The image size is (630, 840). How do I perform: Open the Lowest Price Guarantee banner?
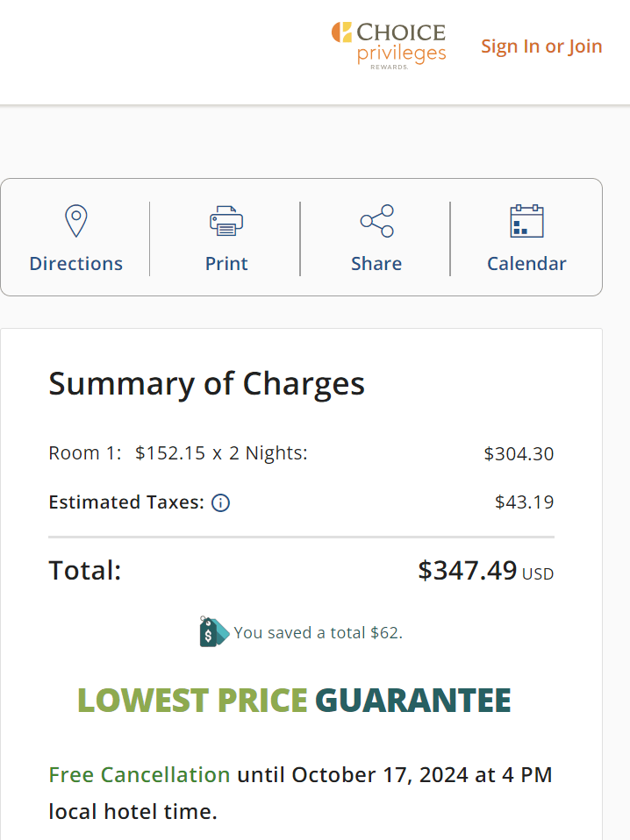[294, 701]
